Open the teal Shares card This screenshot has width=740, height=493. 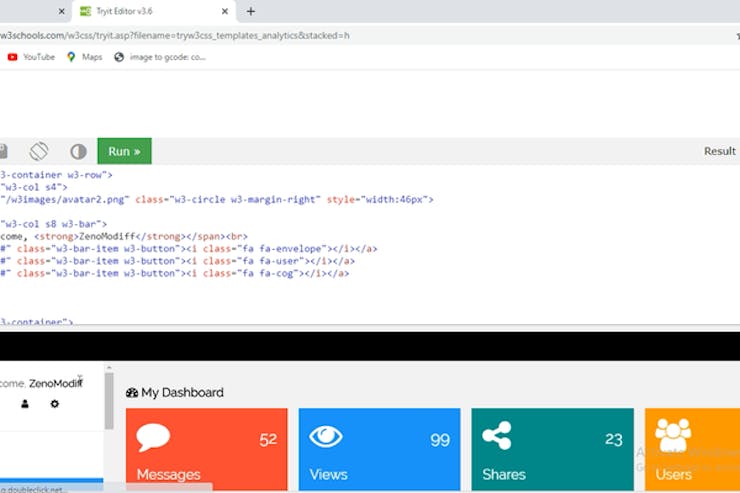(553, 449)
